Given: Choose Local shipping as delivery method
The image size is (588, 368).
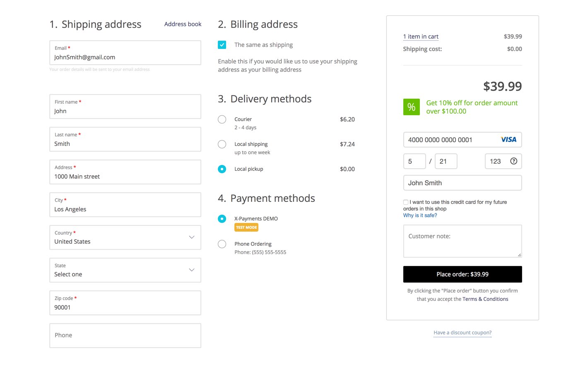Looking at the screenshot, I should (x=222, y=144).
